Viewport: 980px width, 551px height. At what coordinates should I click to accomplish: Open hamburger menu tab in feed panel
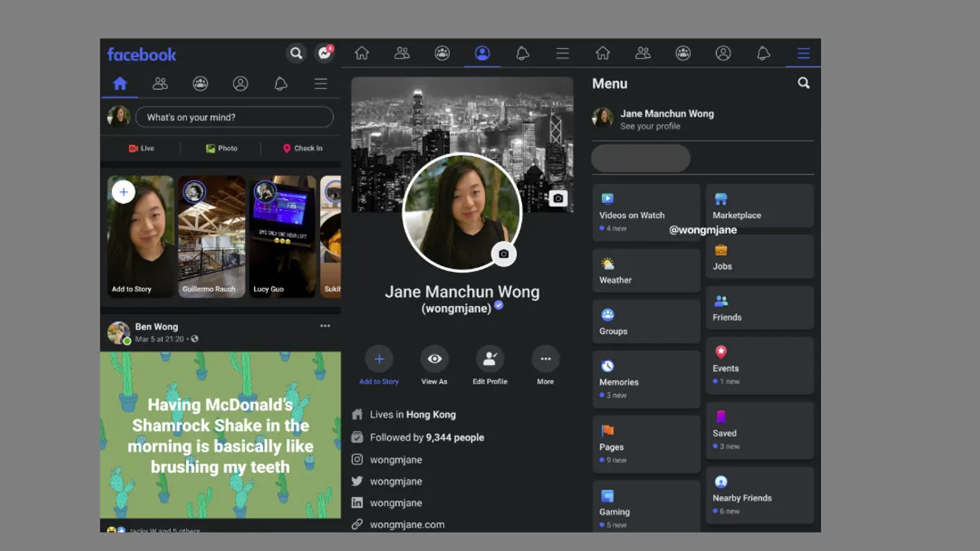321,83
